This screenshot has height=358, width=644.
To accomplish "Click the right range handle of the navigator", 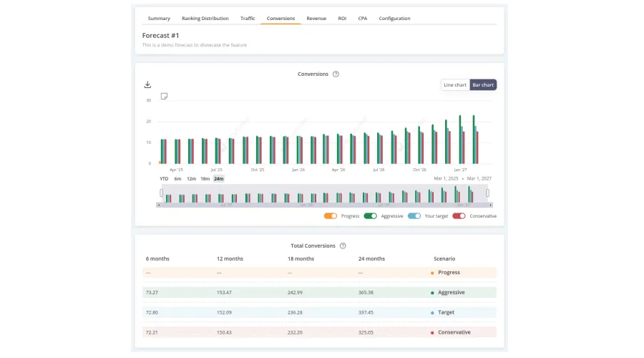I will coord(487,193).
